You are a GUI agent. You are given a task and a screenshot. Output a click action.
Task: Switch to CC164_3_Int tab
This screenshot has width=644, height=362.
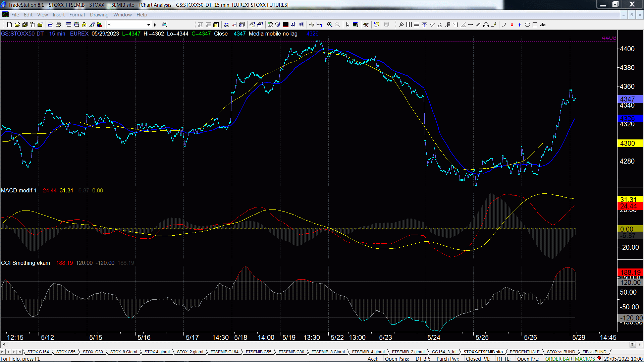(444, 352)
